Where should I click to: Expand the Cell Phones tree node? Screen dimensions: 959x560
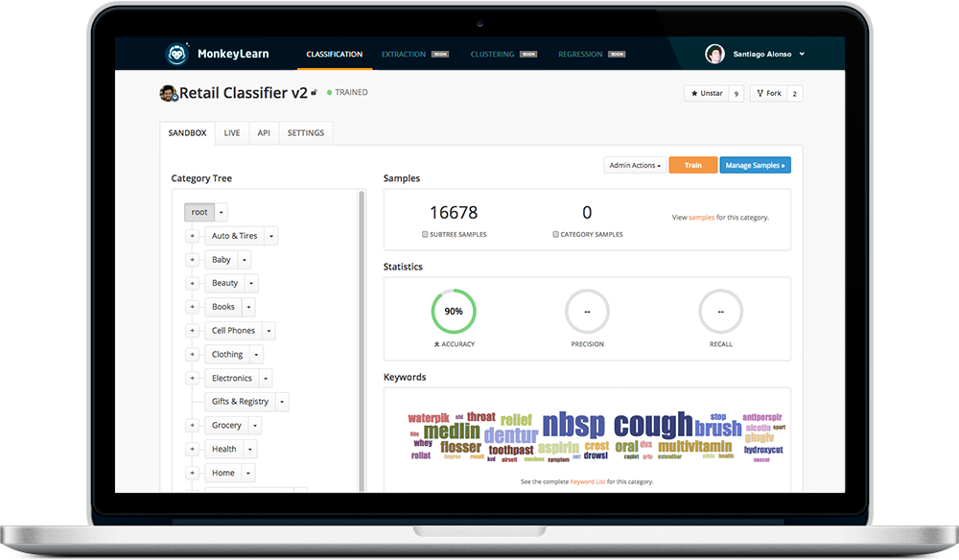[192, 331]
